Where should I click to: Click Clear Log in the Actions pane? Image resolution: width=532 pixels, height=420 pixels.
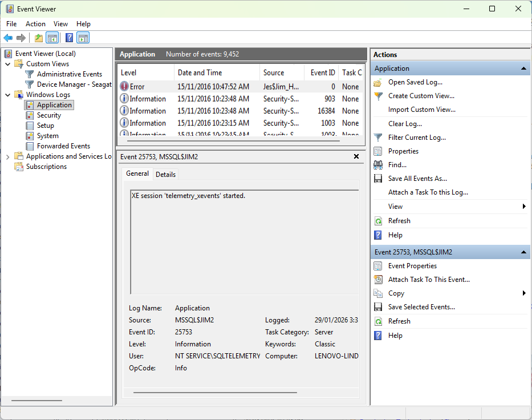[404, 123]
